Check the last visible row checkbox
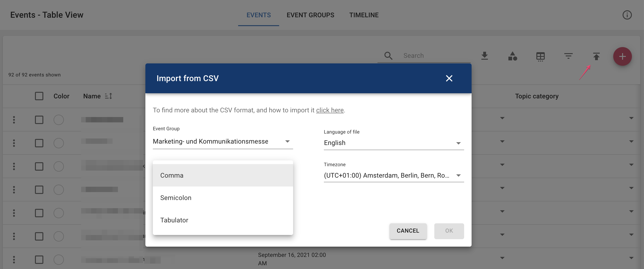Viewport: 644px width, 269px height. (39, 259)
